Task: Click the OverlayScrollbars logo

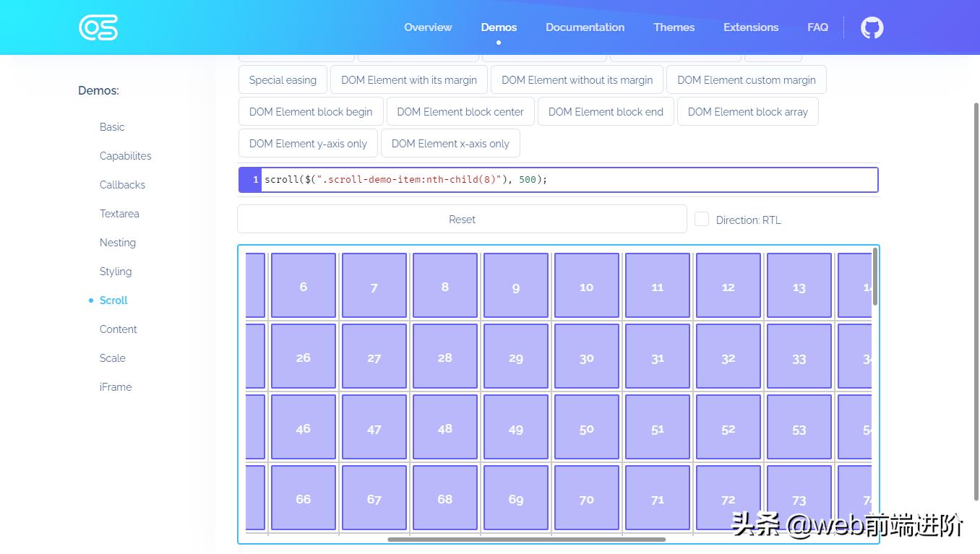Action: 98,27
